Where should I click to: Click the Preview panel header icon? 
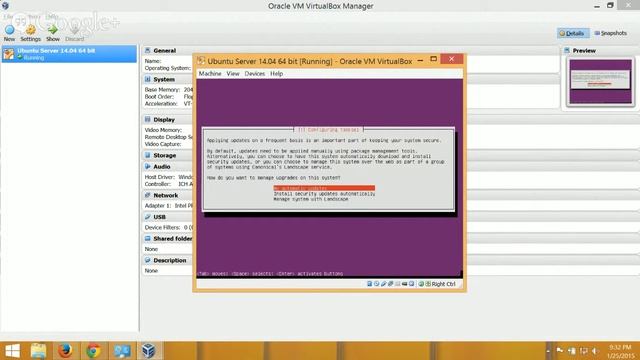tap(567, 50)
